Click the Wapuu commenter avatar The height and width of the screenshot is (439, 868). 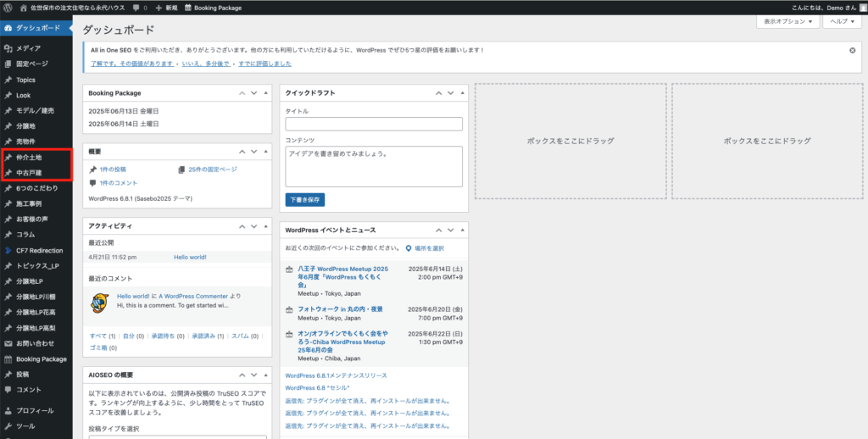click(x=100, y=303)
